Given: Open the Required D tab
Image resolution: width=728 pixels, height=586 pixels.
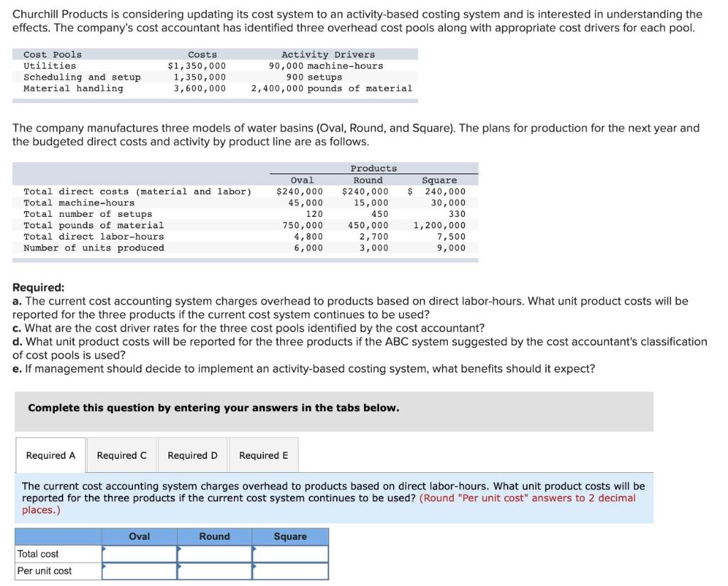Looking at the screenshot, I should point(192,455).
